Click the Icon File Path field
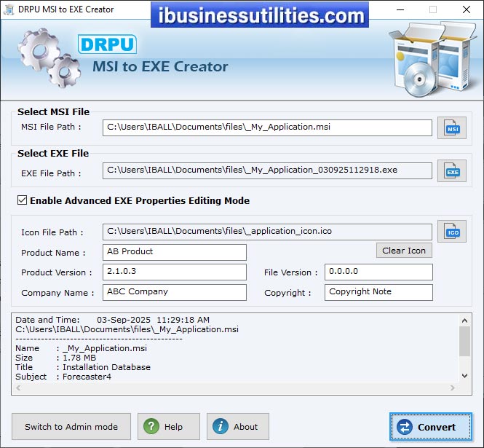The height and width of the screenshot is (448, 484). click(267, 232)
